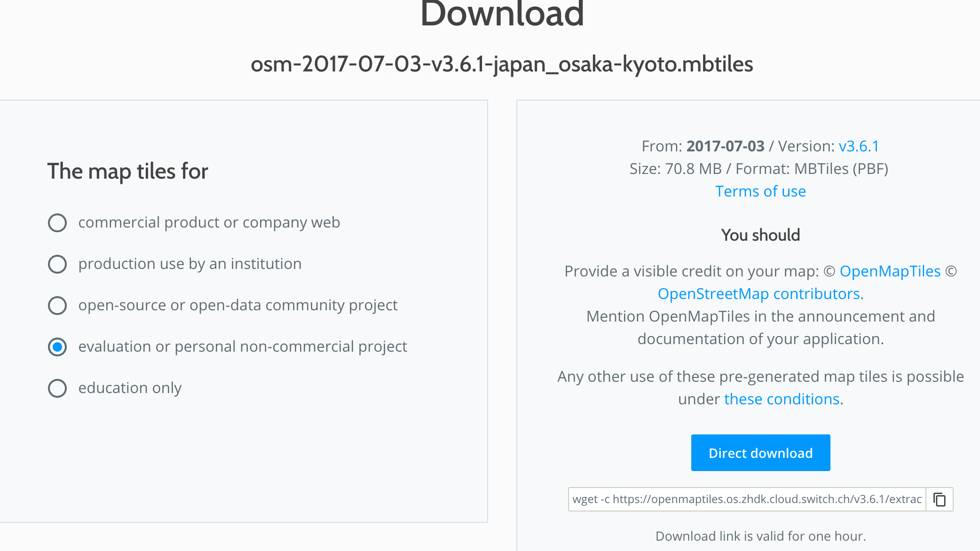Click the mbtiles file name title
This screenshot has width=980, height=551.
point(502,65)
